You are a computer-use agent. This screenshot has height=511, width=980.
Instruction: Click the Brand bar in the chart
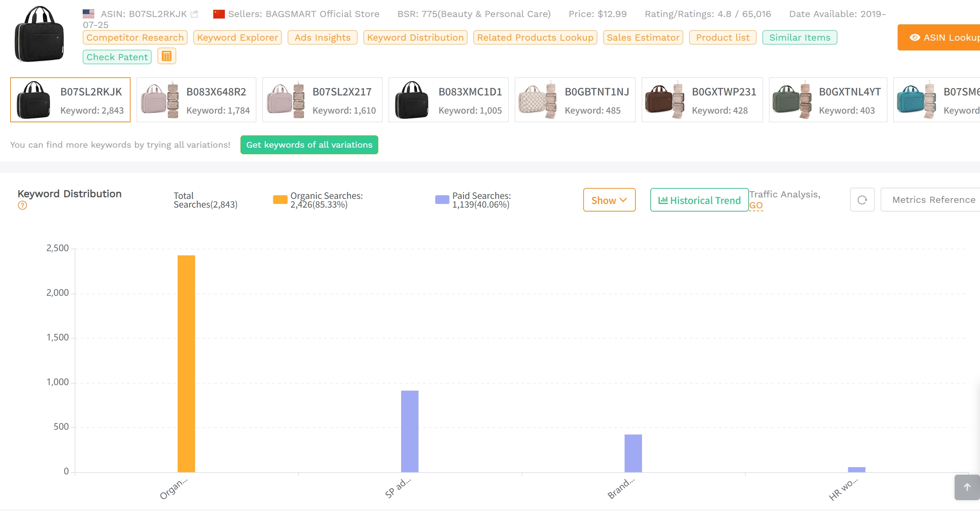(633, 453)
